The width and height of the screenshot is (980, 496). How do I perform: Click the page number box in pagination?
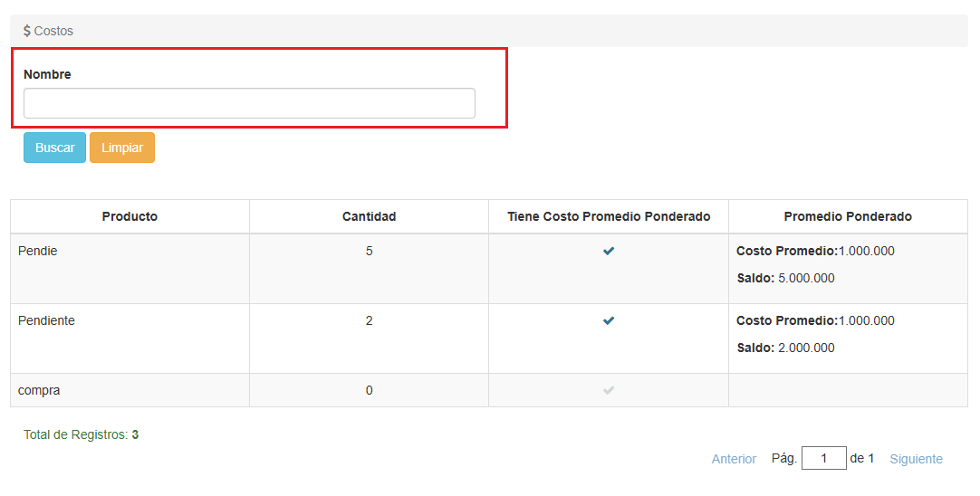pyautogui.click(x=823, y=459)
